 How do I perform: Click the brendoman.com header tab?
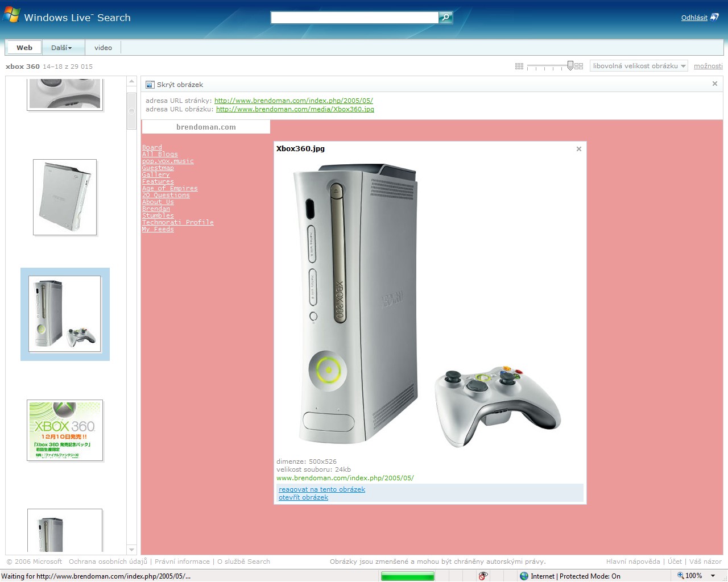point(206,127)
